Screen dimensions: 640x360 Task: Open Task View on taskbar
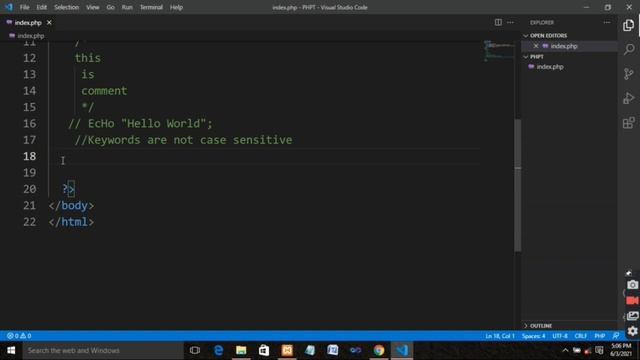[x=195, y=350]
